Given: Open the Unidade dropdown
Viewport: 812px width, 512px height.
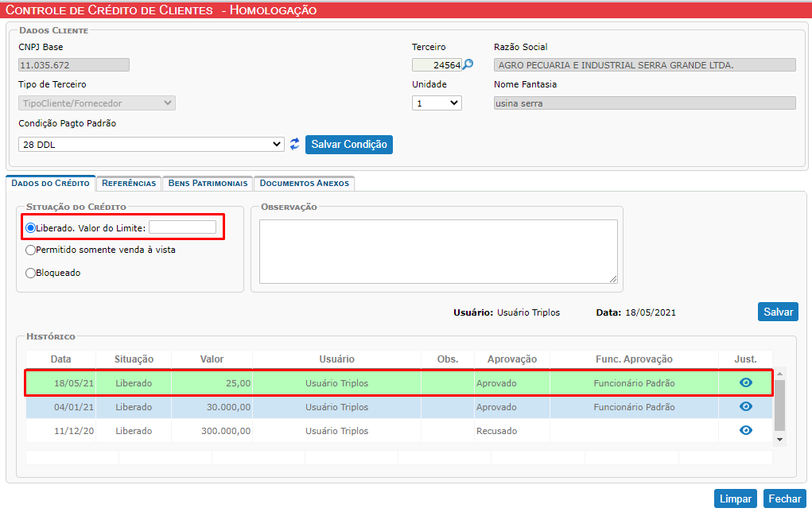Looking at the screenshot, I should 437,103.
